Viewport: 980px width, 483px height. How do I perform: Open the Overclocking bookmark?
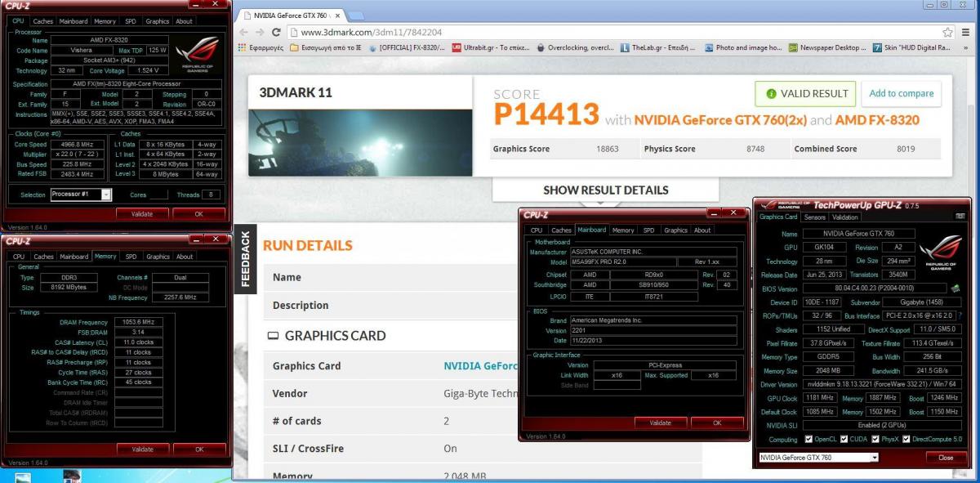[x=576, y=47]
